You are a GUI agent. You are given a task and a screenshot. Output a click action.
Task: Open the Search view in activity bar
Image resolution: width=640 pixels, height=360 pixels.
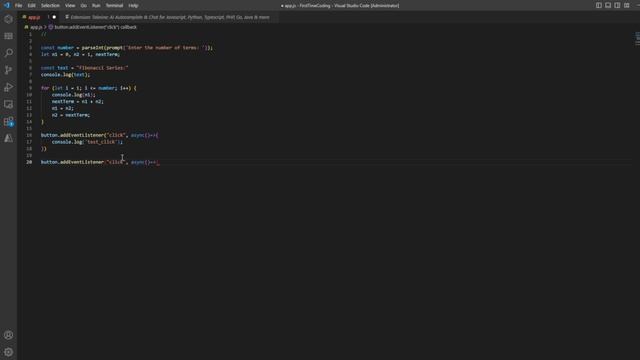click(8, 53)
